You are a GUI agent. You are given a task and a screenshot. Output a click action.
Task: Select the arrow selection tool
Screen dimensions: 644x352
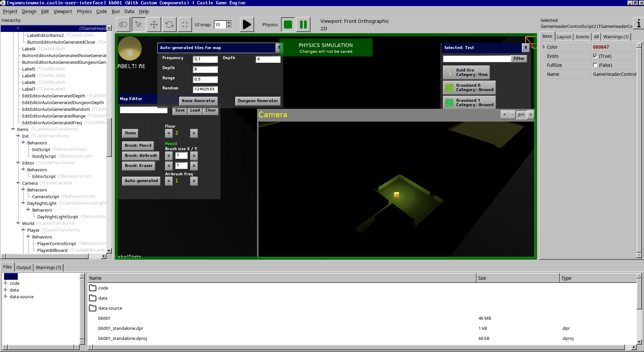(138, 25)
